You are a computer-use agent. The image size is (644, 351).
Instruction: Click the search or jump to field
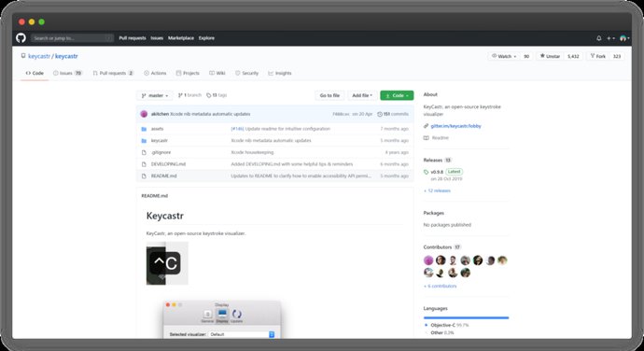[72, 38]
